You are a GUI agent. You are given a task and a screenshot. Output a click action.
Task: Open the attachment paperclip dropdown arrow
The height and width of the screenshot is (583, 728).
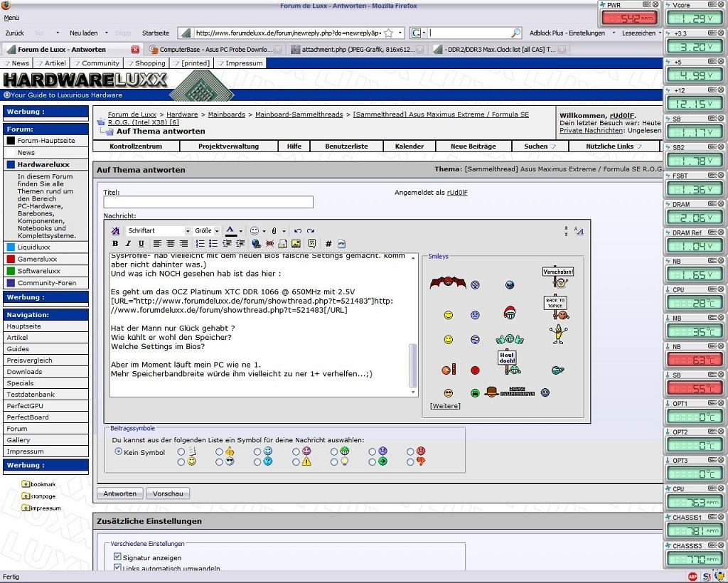click(x=284, y=230)
